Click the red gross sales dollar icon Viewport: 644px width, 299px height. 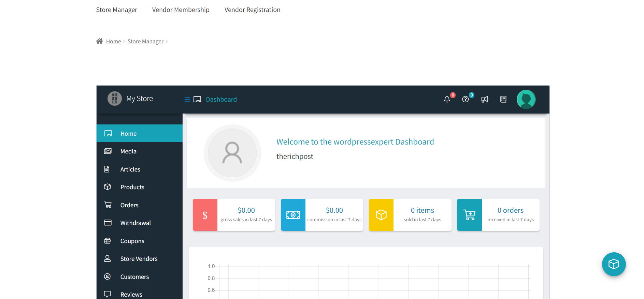[x=205, y=215]
